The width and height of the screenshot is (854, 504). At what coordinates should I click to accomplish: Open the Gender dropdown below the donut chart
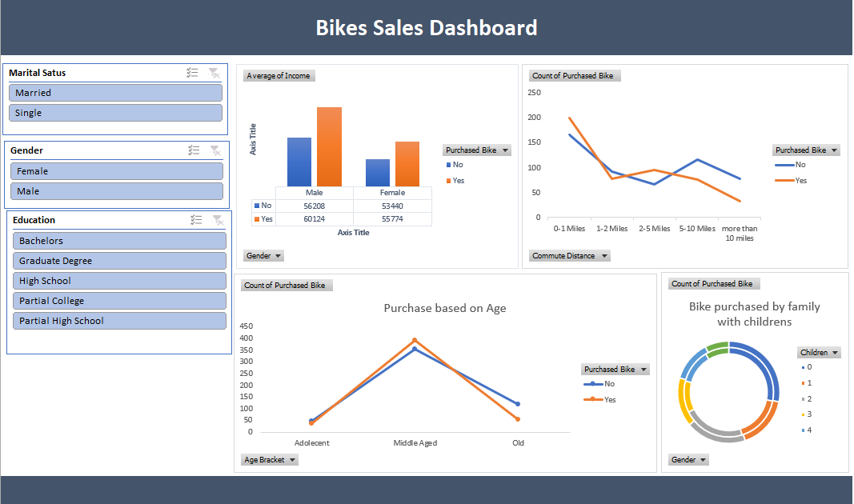[x=688, y=459]
